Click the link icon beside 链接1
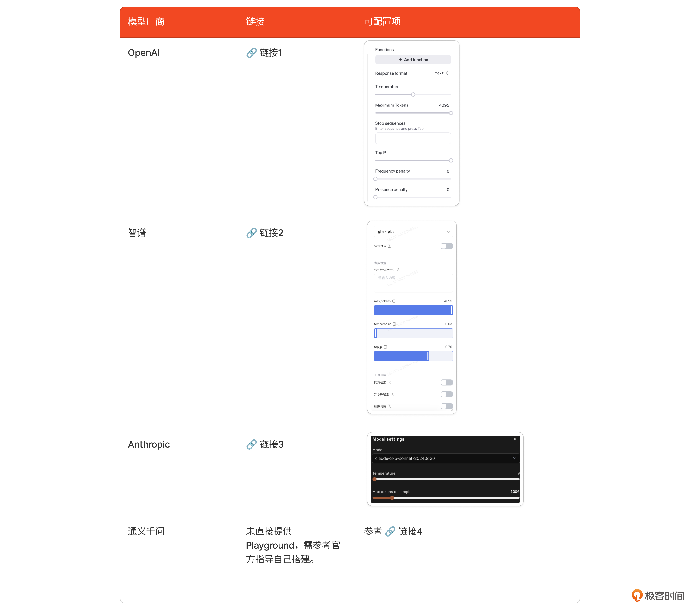 pyautogui.click(x=252, y=53)
